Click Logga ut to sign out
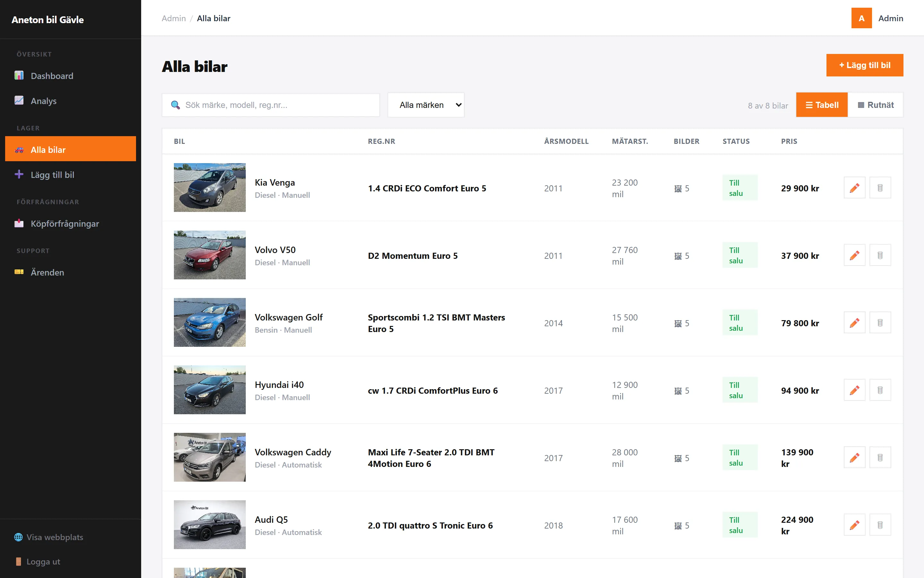 38,562
